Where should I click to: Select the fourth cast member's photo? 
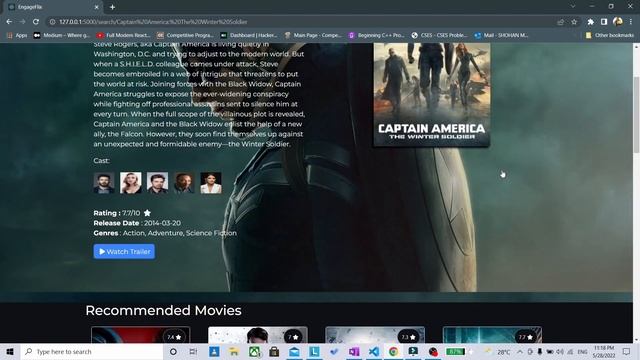coord(184,182)
